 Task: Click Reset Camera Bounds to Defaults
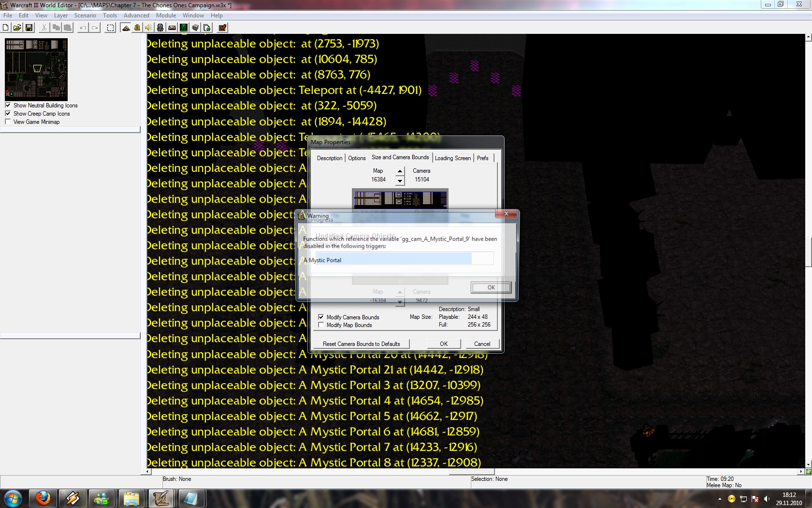pyautogui.click(x=362, y=344)
